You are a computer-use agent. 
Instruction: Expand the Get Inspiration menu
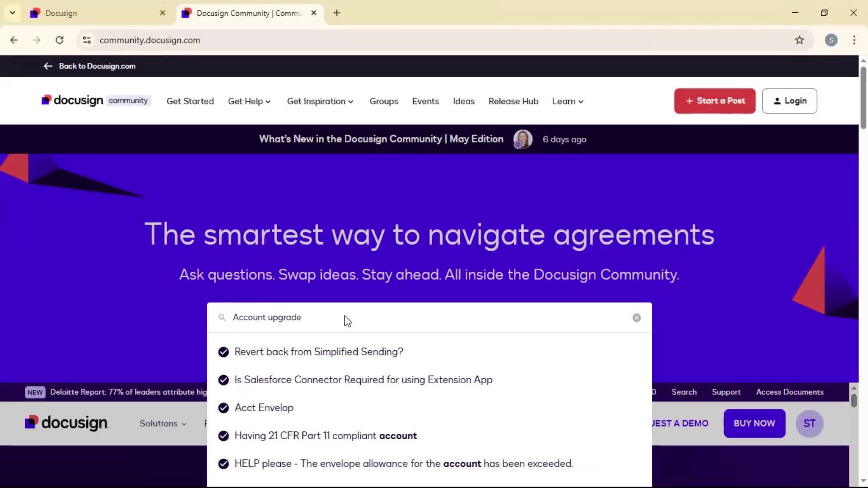320,102
